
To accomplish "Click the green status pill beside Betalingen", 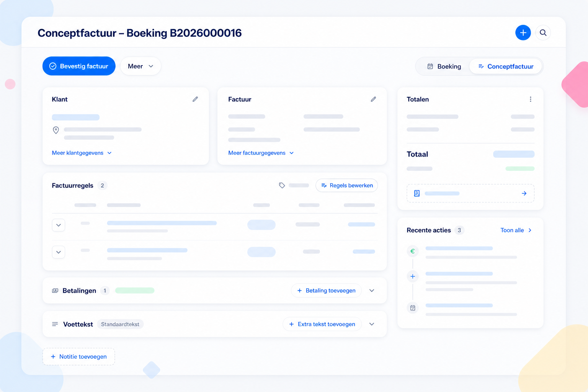I will click(135, 291).
